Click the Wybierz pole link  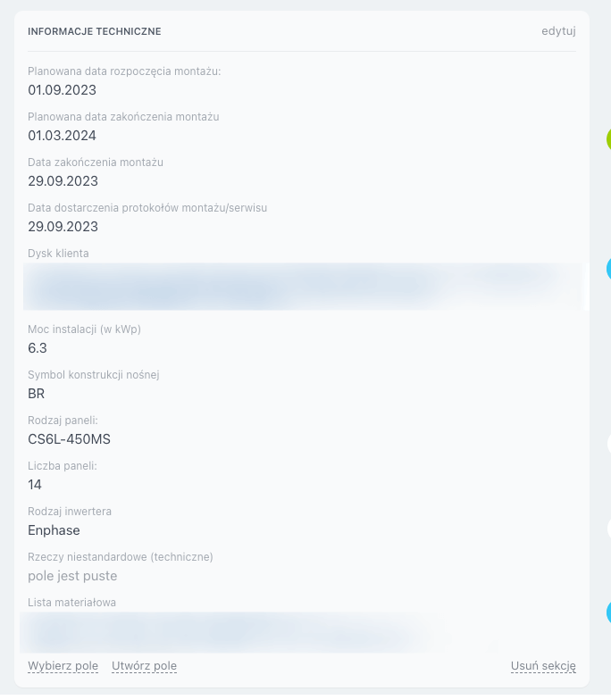63,666
